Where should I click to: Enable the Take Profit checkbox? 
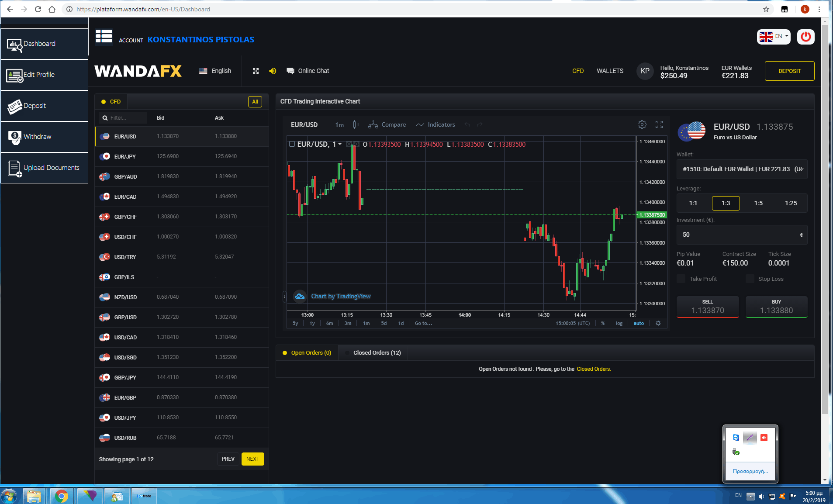(x=681, y=279)
